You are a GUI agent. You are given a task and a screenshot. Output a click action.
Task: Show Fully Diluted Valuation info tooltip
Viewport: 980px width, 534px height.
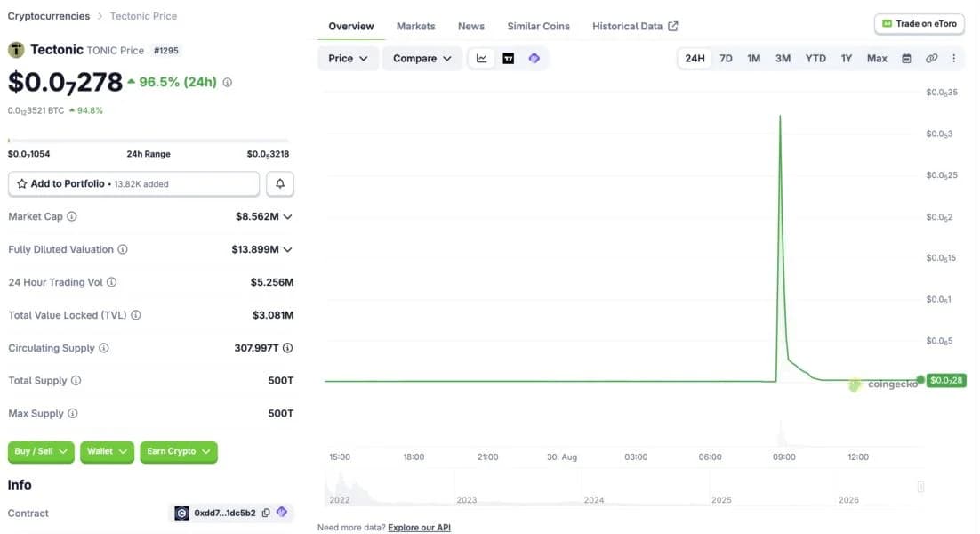(123, 249)
